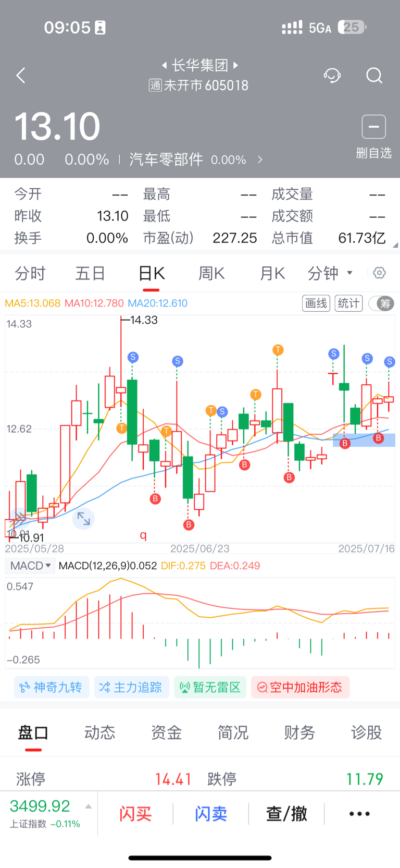400x868 pixels.
Task: Tap the 通 badge before 未开市
Action: (x=155, y=85)
